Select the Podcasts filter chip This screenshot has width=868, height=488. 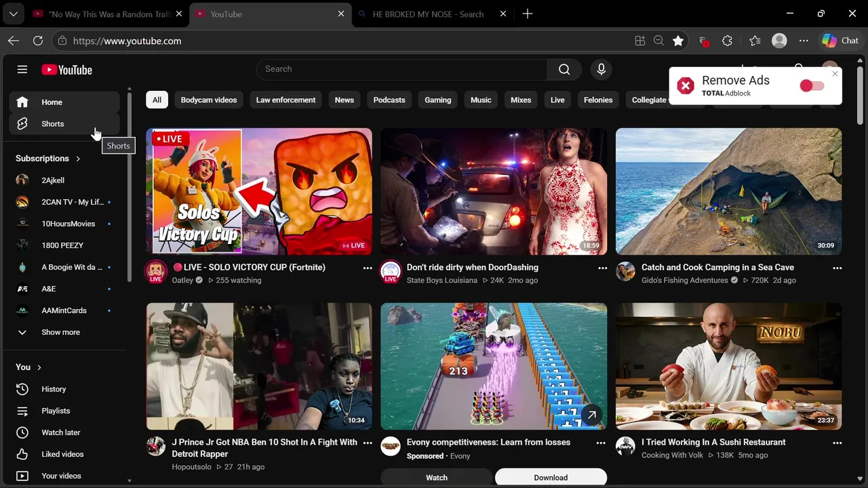389,100
